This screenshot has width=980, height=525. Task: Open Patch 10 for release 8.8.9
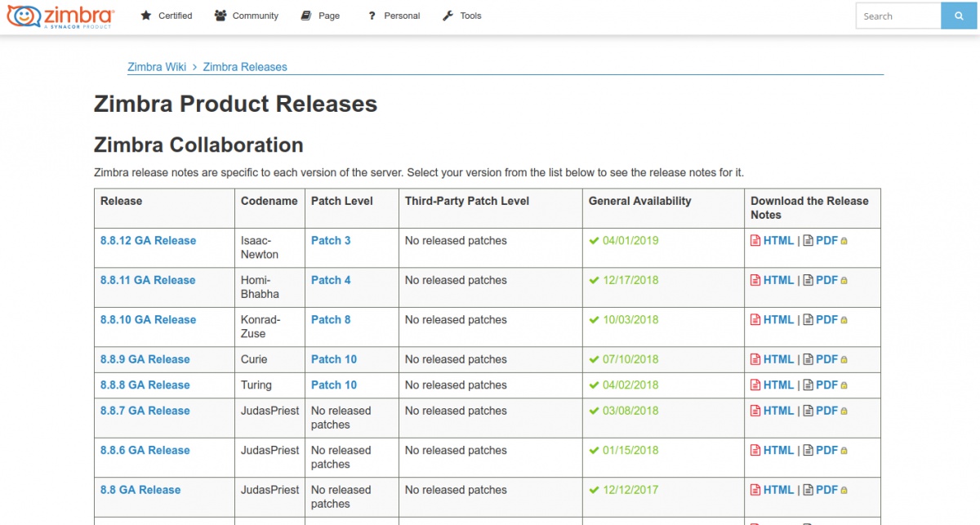(334, 359)
